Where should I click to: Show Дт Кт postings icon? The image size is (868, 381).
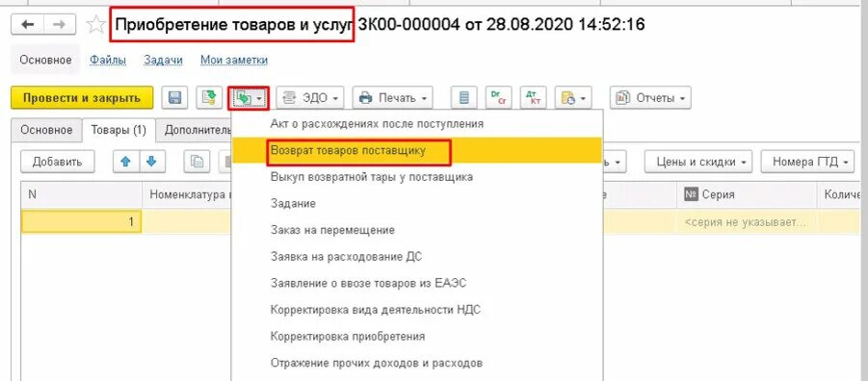[x=533, y=98]
